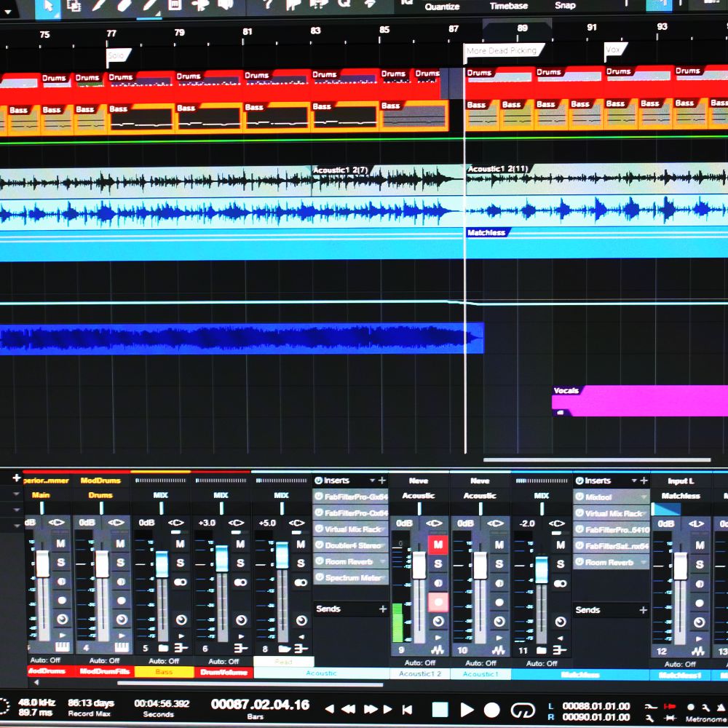
Task: Click the Record button in transport bar
Action: [x=492, y=710]
